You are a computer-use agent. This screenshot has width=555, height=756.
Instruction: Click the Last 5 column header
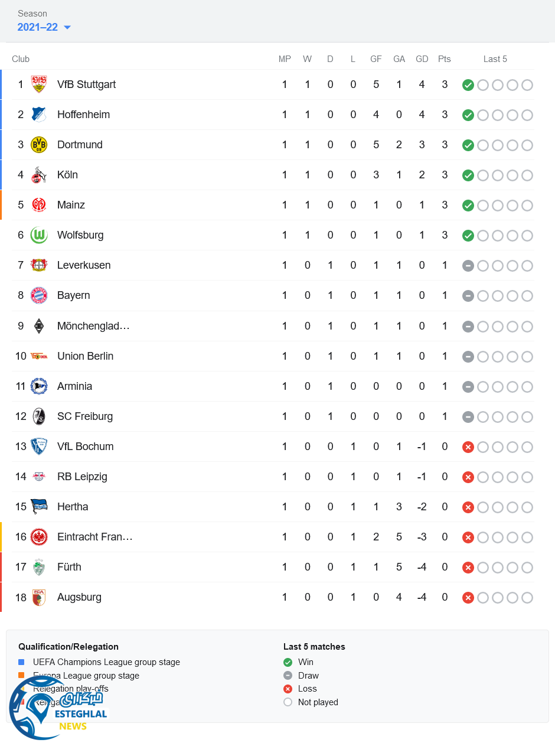pyautogui.click(x=495, y=59)
